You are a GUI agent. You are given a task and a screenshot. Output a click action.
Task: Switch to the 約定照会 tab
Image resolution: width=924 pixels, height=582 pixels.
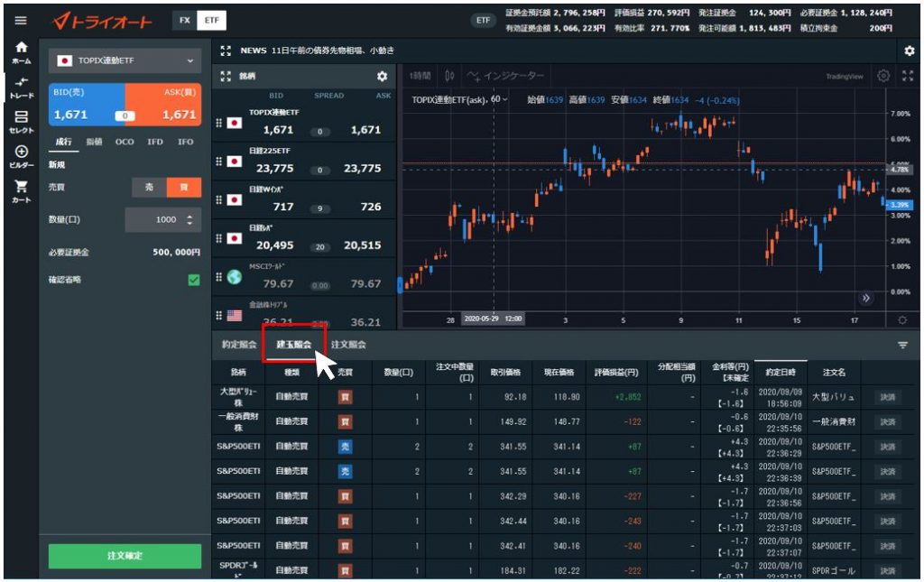[x=239, y=345]
